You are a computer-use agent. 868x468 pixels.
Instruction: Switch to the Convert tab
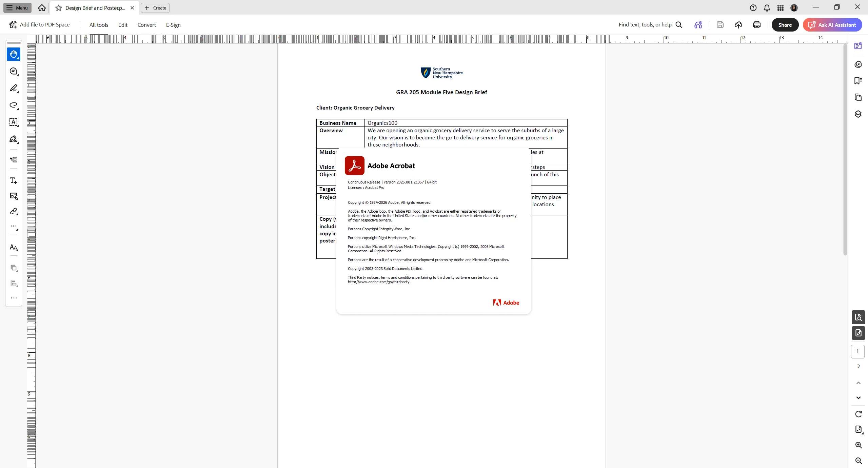coord(146,25)
